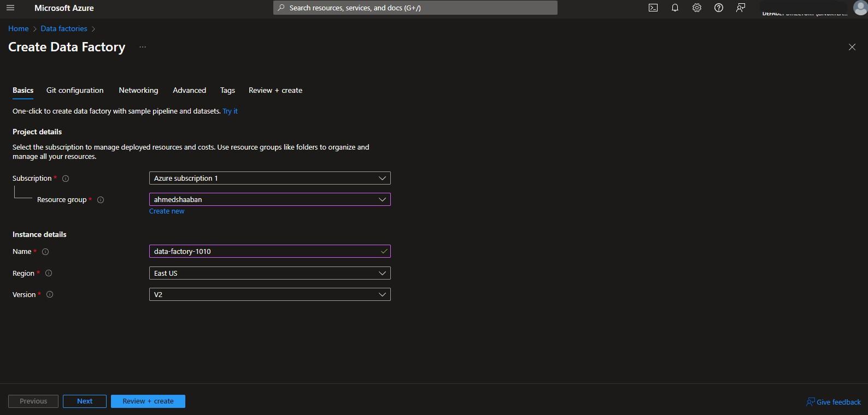Click the Previous button
This screenshot has width=868, height=415.
[33, 401]
